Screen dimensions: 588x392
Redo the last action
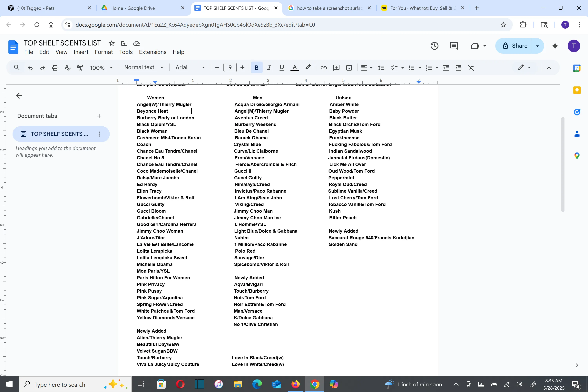pos(43,68)
